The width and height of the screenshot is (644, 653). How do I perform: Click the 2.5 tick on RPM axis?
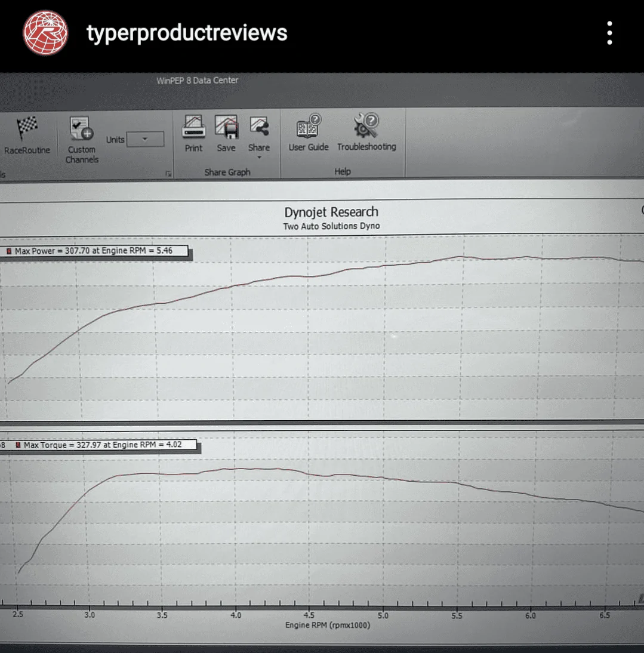click(18, 614)
